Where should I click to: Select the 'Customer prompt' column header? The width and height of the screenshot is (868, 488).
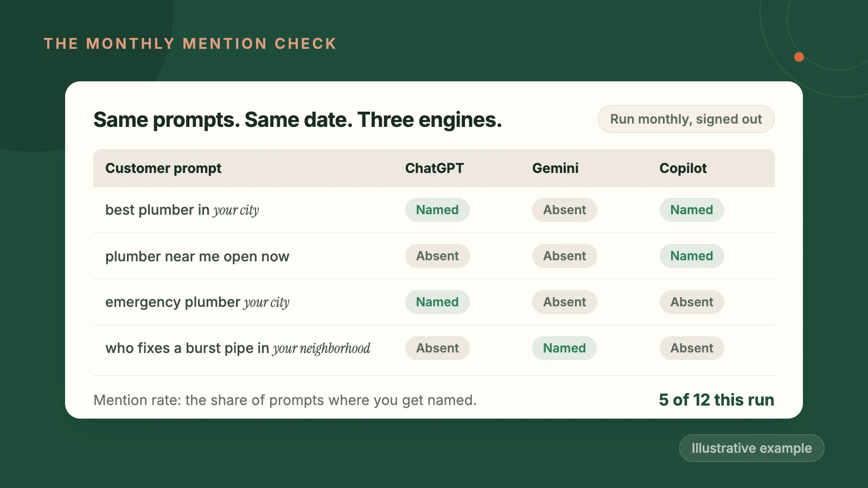163,169
